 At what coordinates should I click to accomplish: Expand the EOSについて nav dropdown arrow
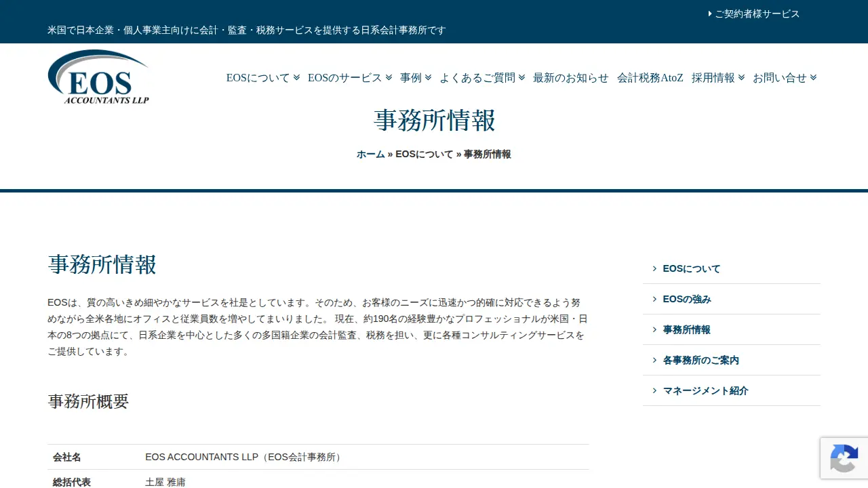pos(296,77)
